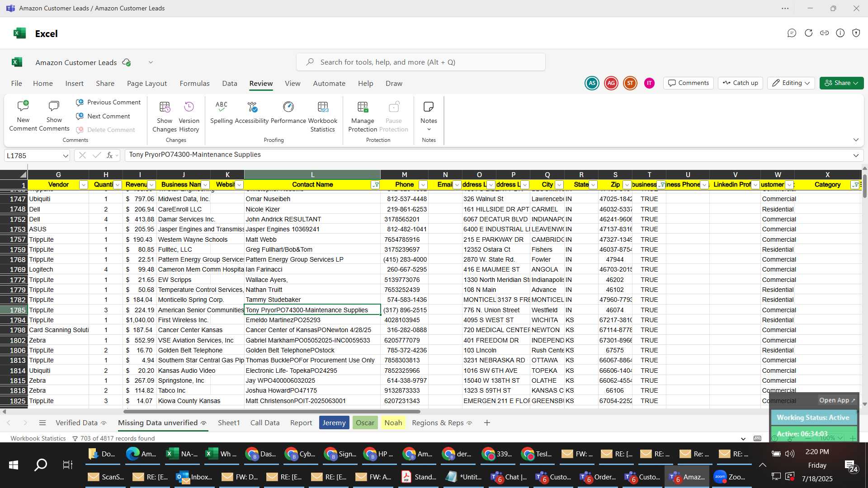This screenshot has height=488, width=868.
Task: Switch to the Jeremy sheet tab
Action: [x=334, y=423]
